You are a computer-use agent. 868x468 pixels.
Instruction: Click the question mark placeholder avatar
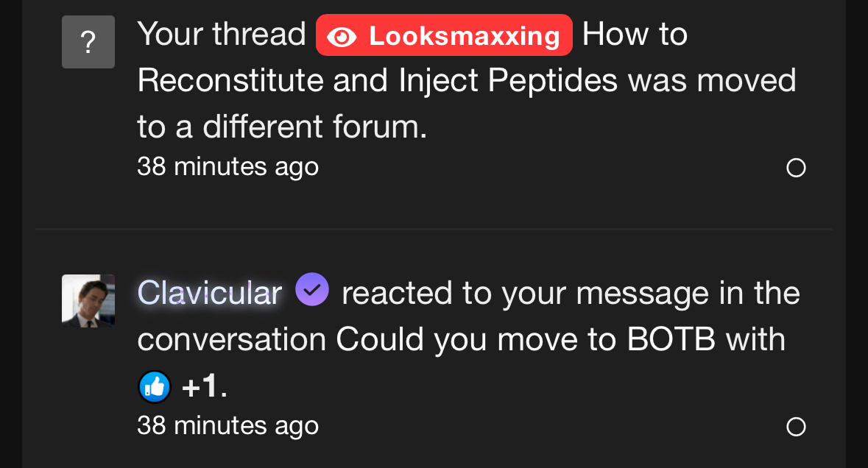click(x=88, y=42)
